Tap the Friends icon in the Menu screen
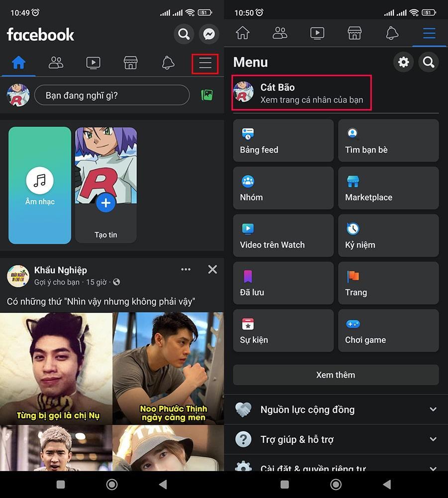 tap(280, 33)
